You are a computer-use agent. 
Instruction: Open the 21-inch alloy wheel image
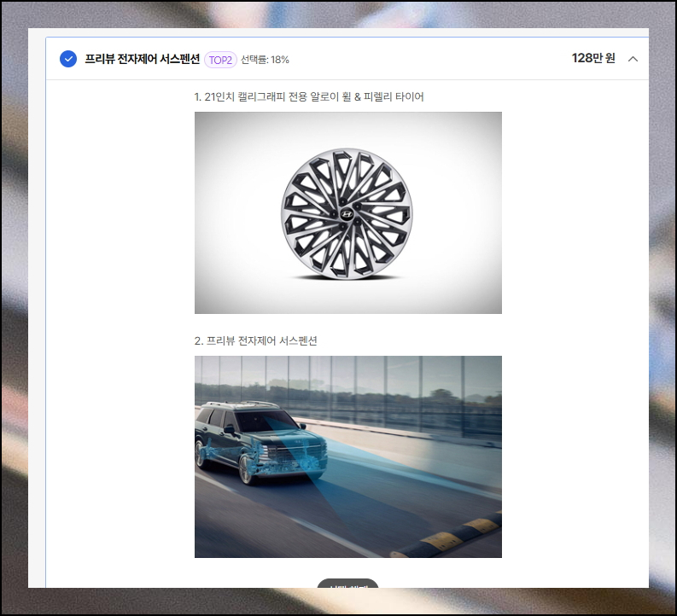point(348,212)
